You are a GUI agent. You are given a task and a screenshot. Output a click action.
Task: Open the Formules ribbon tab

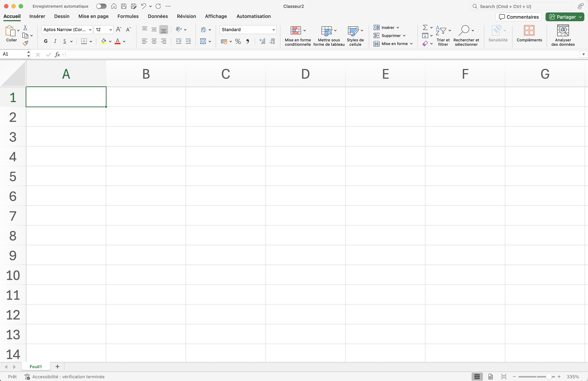(128, 16)
